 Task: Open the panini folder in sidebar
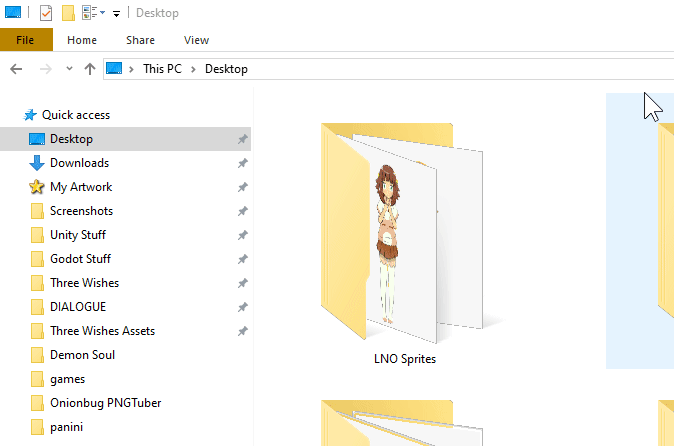click(66, 427)
